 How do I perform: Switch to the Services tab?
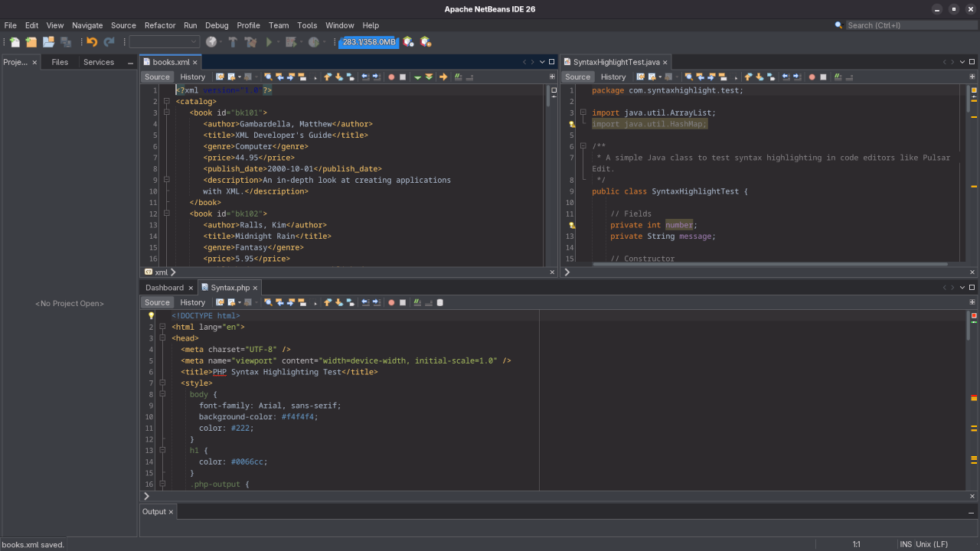99,62
